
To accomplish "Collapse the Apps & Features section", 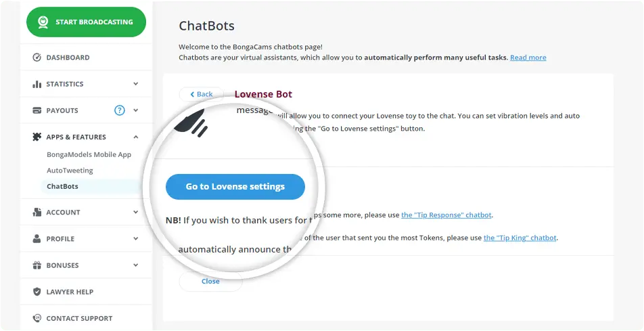I will point(135,137).
